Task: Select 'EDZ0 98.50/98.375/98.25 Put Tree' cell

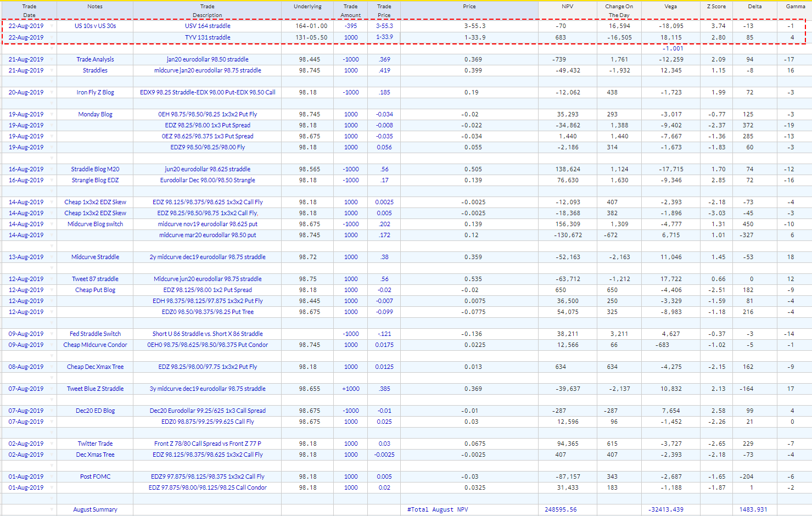Action: (208, 312)
